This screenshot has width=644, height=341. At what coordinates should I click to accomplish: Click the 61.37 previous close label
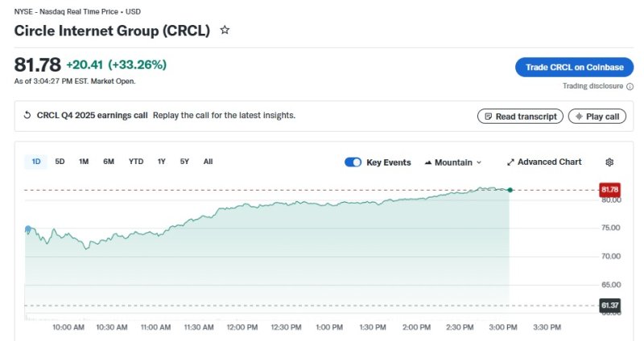pos(609,306)
